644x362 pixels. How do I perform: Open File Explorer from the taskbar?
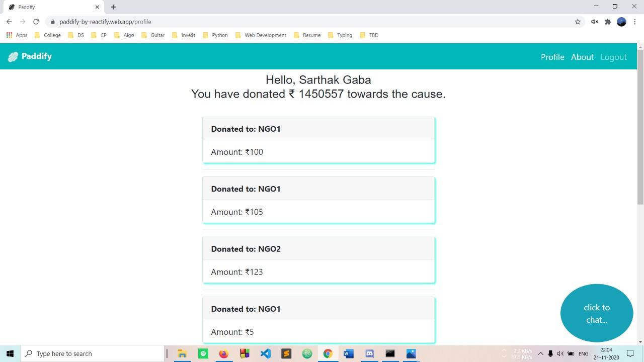182,353
